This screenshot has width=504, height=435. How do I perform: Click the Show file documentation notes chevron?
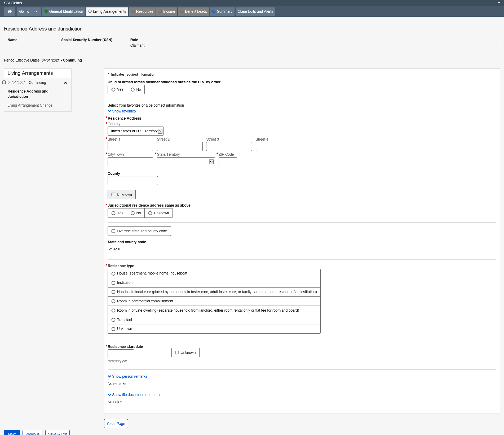pyautogui.click(x=109, y=395)
